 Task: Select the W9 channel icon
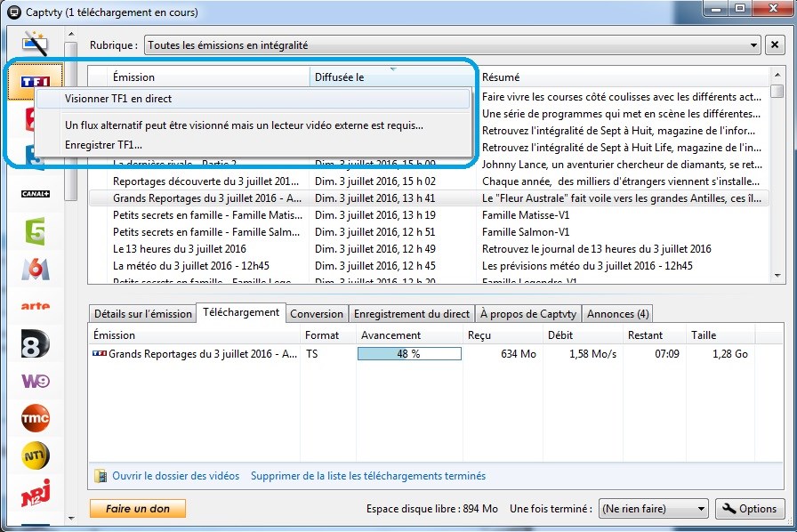35,381
